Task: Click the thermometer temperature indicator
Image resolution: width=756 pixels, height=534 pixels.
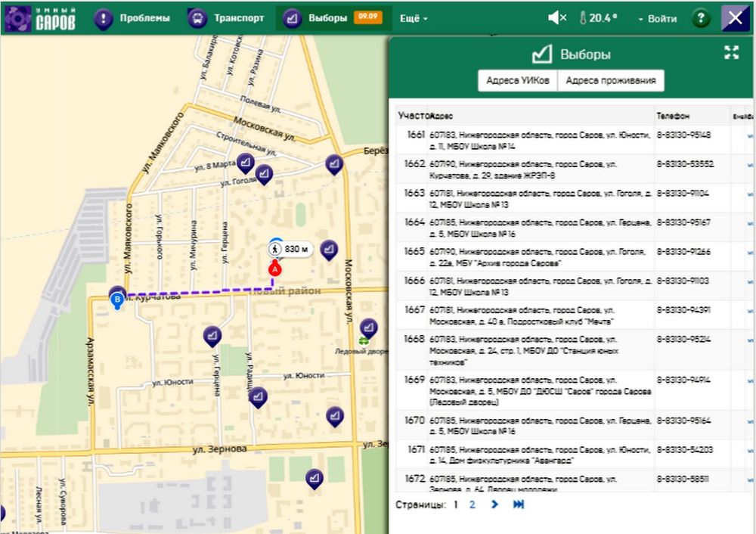Action: pyautogui.click(x=598, y=18)
